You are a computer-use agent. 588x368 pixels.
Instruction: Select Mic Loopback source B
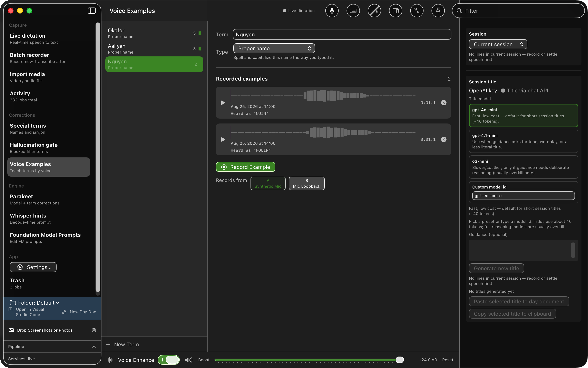pos(307,184)
